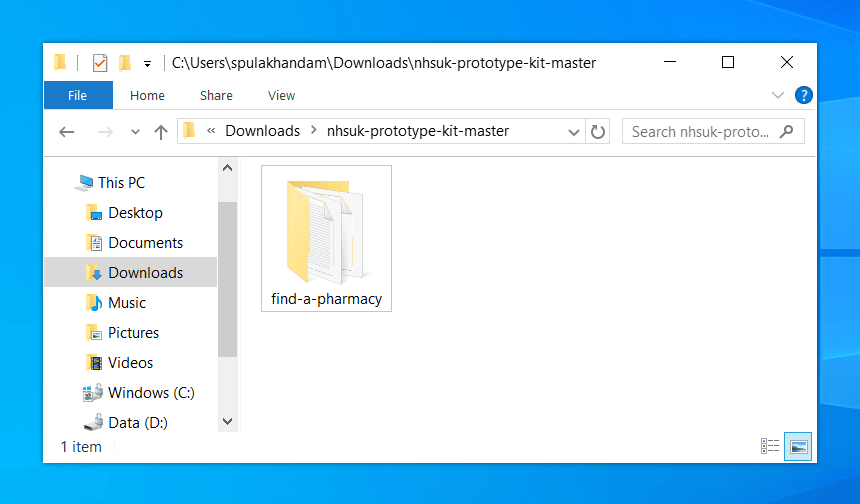Select the View ribbon tab
860x504 pixels.
(x=281, y=96)
